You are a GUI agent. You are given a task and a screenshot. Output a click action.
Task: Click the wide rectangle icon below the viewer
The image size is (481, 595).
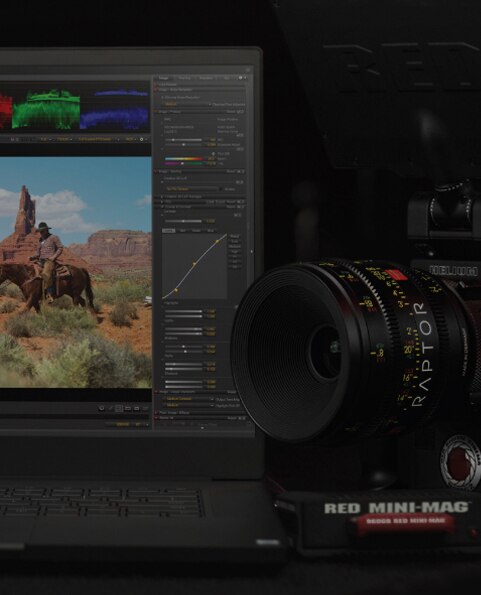point(128,408)
